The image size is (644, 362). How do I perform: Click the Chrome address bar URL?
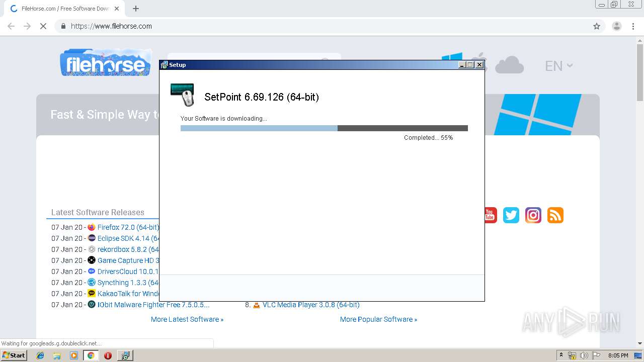coord(111,26)
